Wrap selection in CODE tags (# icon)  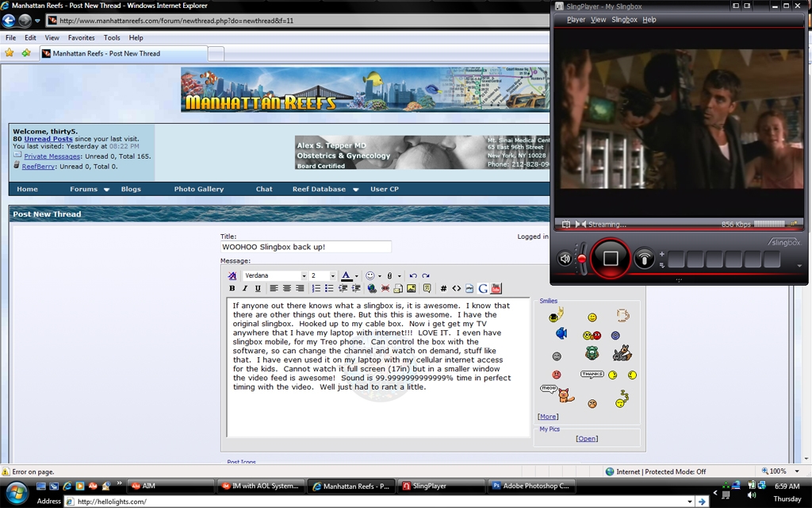pyautogui.click(x=443, y=288)
